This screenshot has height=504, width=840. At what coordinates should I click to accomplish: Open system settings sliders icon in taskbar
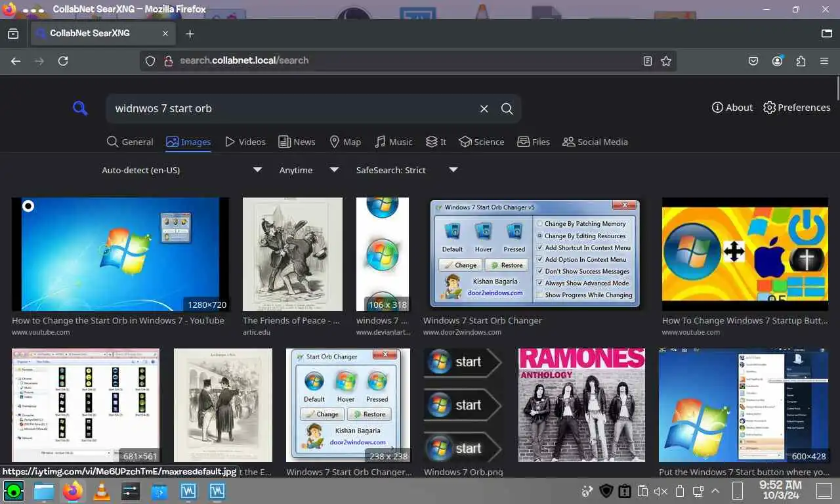coord(131,491)
